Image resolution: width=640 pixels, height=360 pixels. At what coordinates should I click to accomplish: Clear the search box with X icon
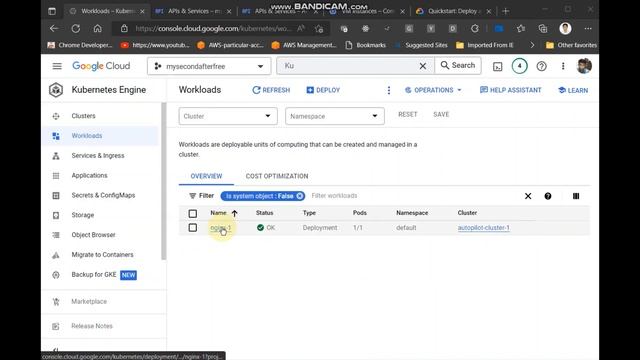click(x=423, y=66)
